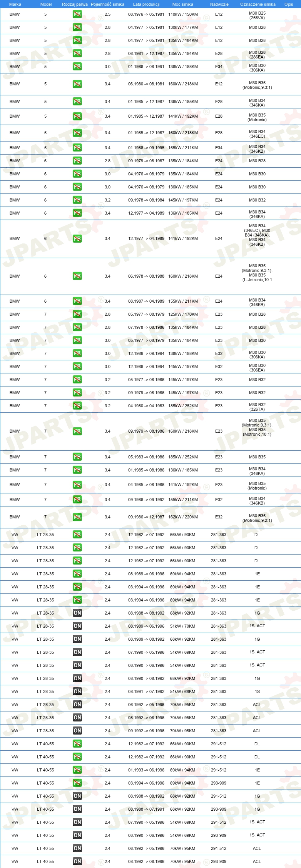The height and width of the screenshot is (868, 301).
Task: Select petrol icon in the BMW 6 2.8 row
Action: pos(77,161)
